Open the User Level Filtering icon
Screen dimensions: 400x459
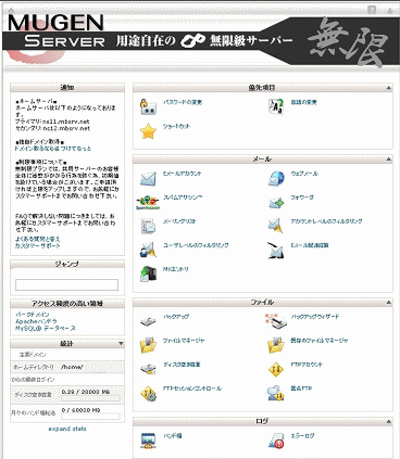[x=148, y=250]
